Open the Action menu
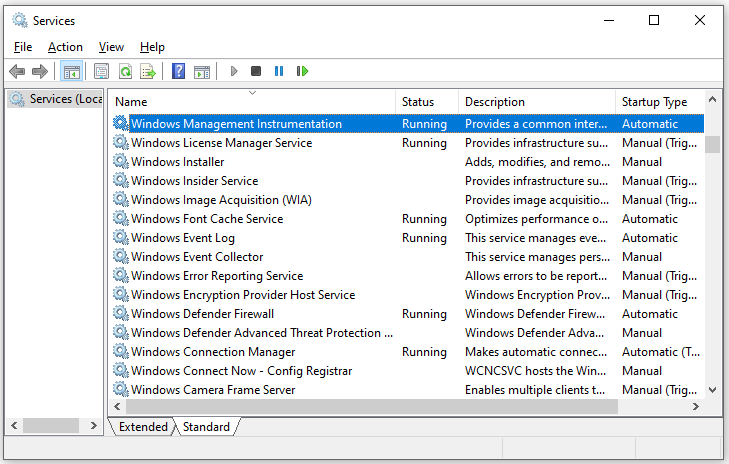729x464 pixels. [65, 47]
